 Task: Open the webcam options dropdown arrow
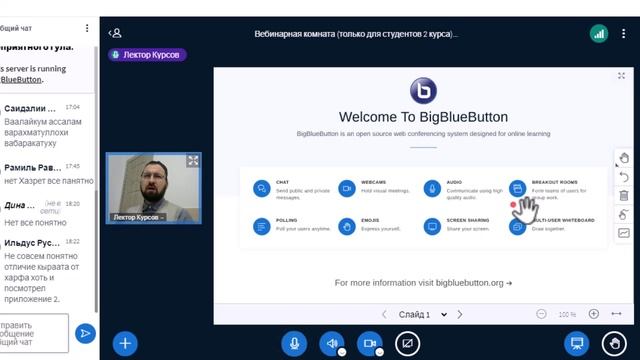pos(380,352)
